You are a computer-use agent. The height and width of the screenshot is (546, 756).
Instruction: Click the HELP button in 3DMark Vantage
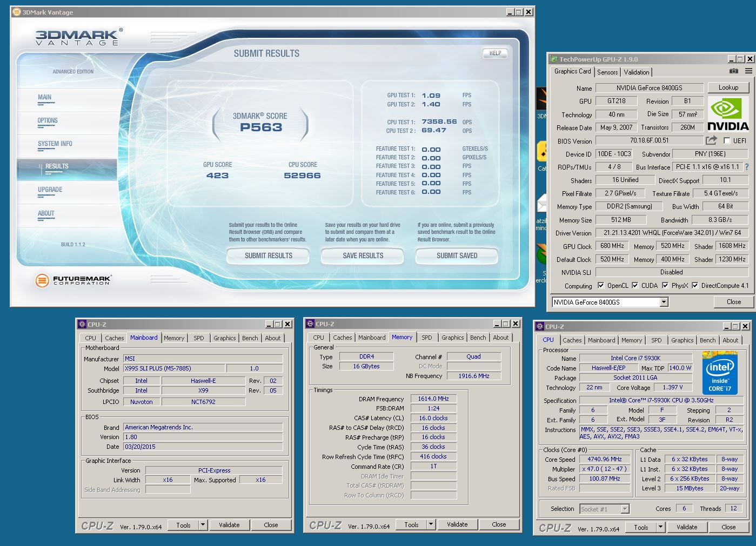click(495, 53)
